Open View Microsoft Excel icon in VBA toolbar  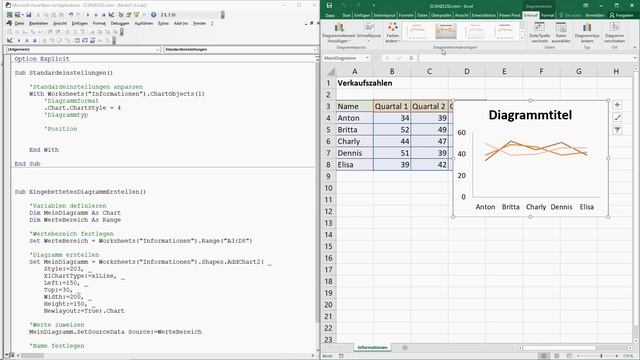pyautogui.click(x=9, y=15)
